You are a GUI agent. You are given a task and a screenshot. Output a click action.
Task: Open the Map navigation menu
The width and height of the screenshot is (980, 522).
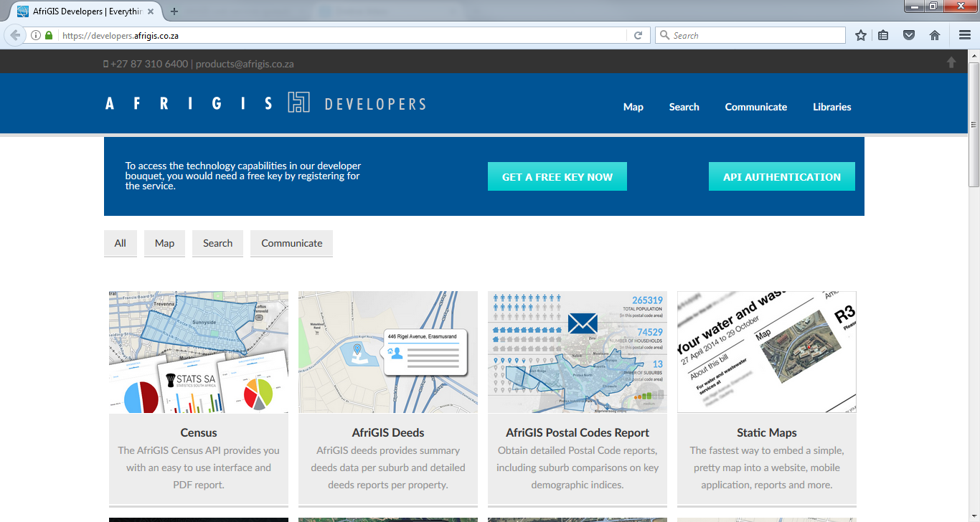[x=633, y=107]
